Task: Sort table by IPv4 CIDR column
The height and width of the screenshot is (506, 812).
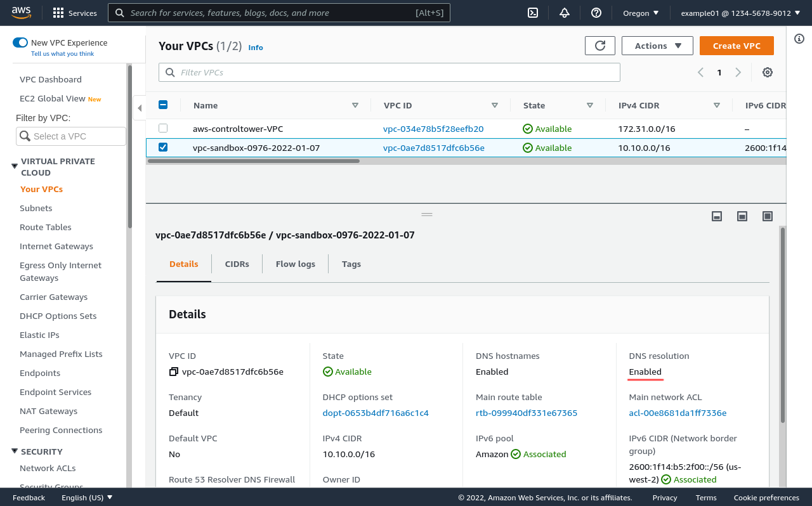Action: [x=717, y=105]
